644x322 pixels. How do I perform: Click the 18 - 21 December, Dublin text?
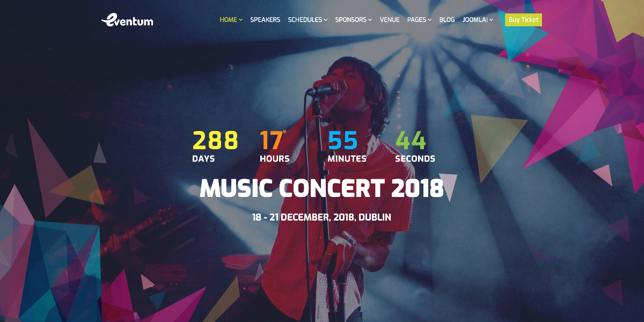point(321,217)
